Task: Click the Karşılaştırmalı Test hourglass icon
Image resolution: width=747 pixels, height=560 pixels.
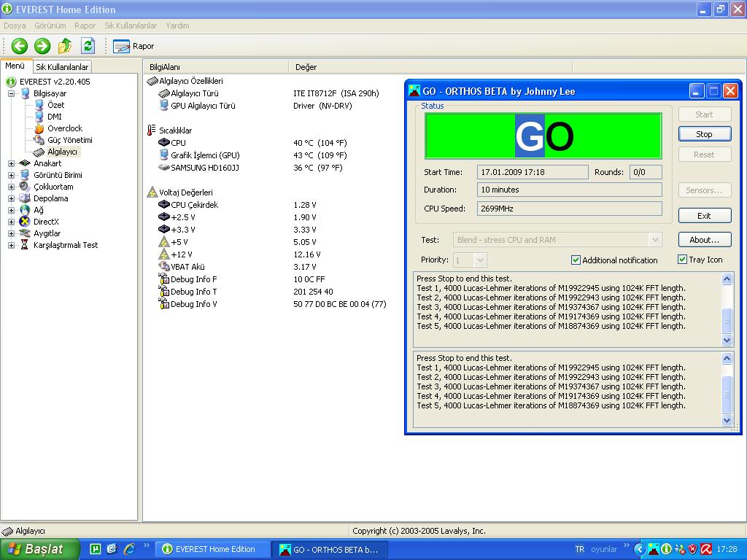Action: pos(25,245)
